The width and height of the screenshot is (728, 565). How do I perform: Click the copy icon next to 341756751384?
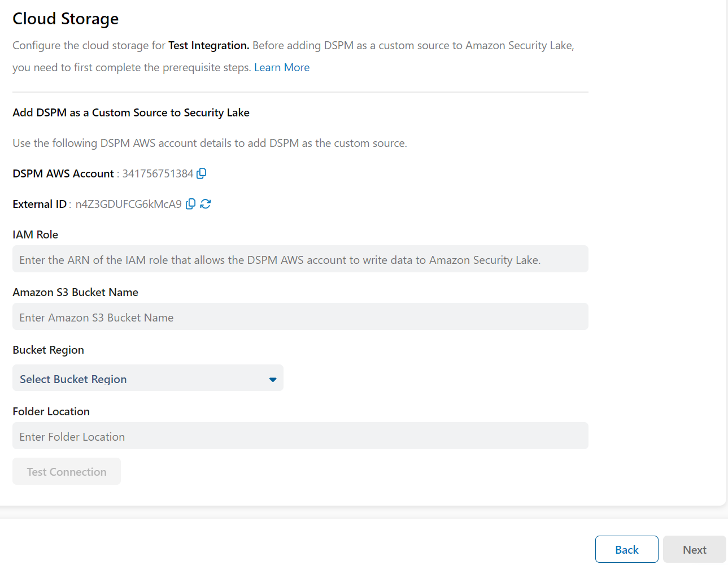click(201, 174)
